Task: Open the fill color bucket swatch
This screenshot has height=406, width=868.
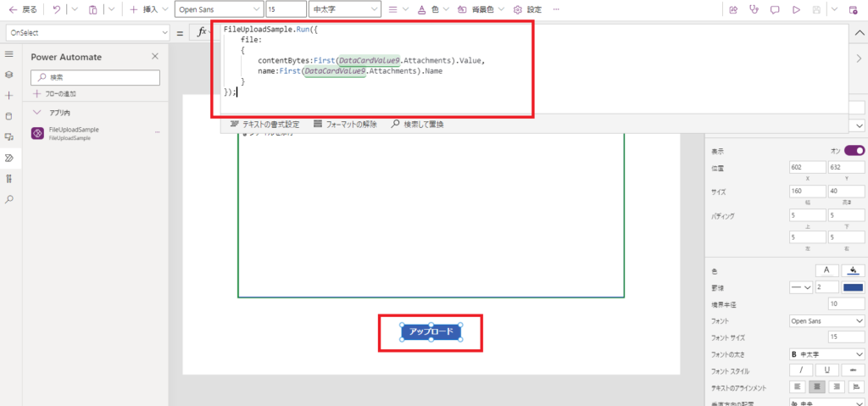Action: pyautogui.click(x=853, y=270)
